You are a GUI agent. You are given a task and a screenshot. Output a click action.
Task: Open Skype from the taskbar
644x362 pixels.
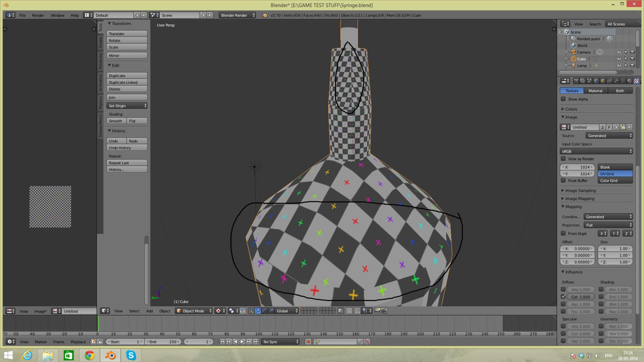(131, 355)
